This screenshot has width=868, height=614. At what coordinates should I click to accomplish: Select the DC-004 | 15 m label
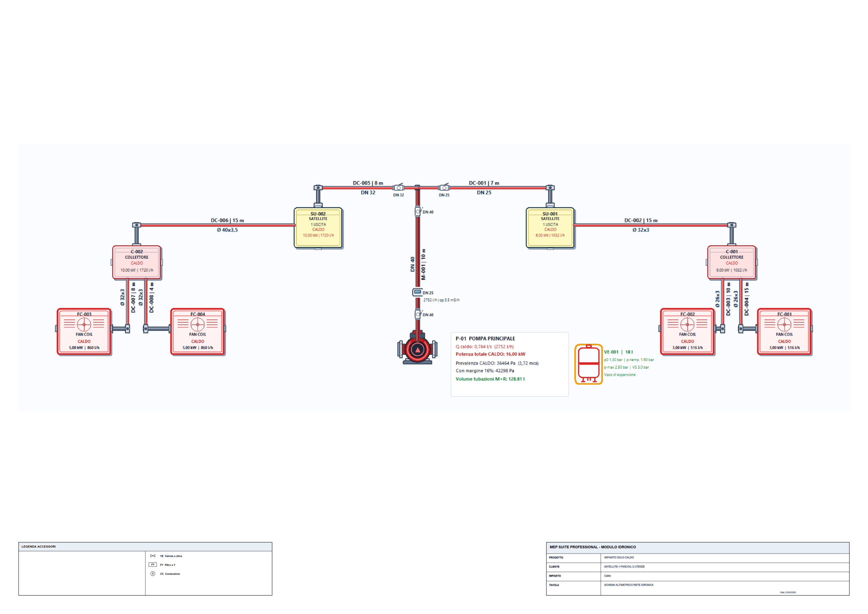click(747, 299)
